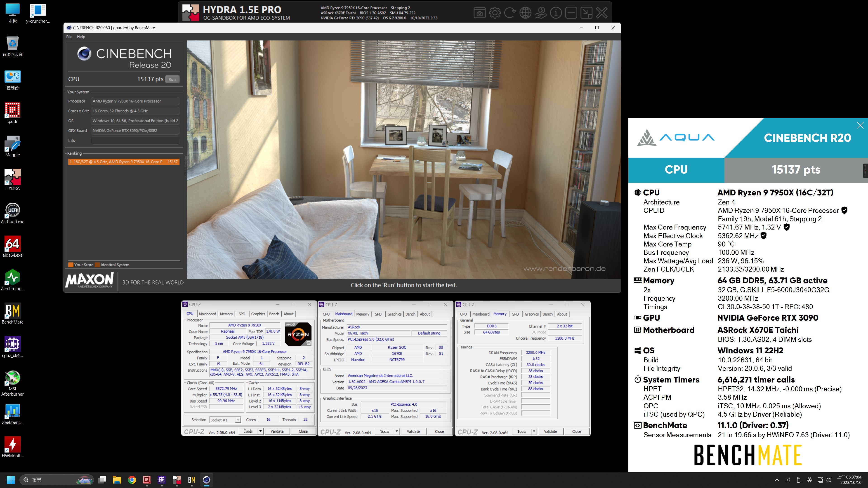Open q.qdr desktop shortcut
868x488 pixels.
[12, 113]
